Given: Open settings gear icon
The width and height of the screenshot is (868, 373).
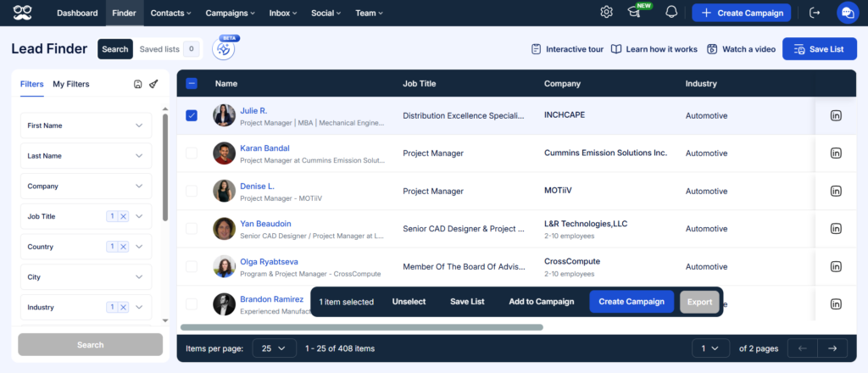Looking at the screenshot, I should click(x=607, y=13).
